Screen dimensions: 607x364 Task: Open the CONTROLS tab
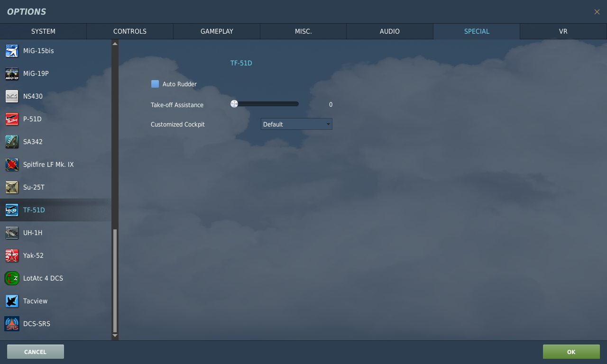130,31
